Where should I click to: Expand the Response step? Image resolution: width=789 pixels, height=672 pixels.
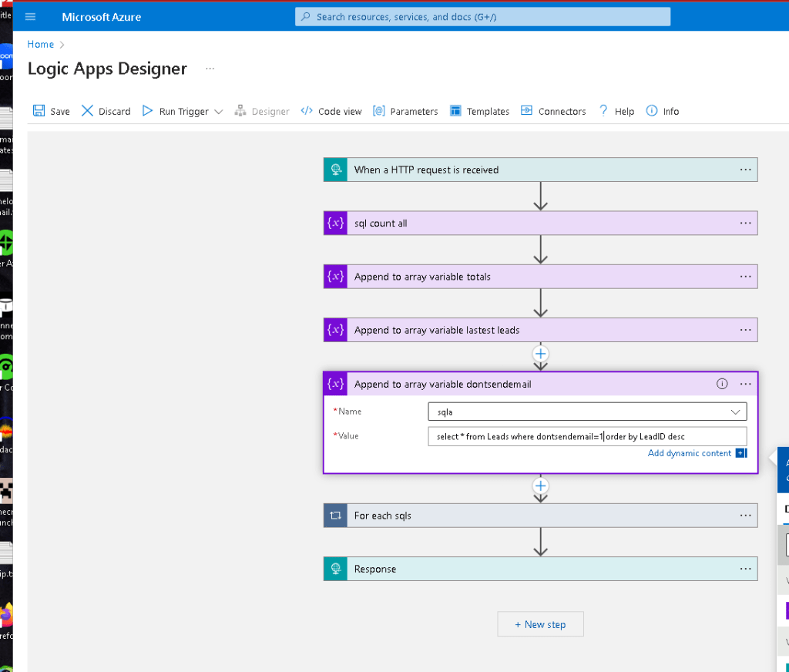pos(540,569)
